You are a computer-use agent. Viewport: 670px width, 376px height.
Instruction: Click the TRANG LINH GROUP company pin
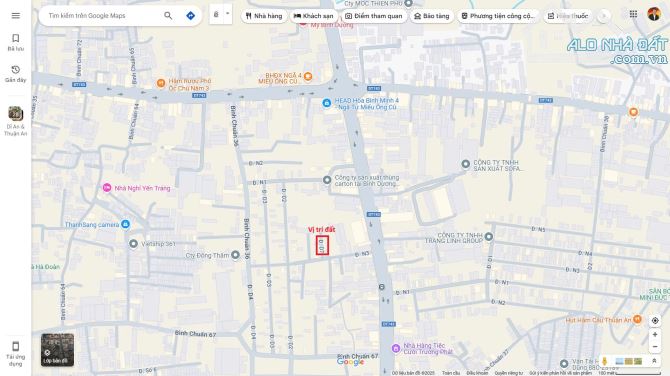[489, 236]
